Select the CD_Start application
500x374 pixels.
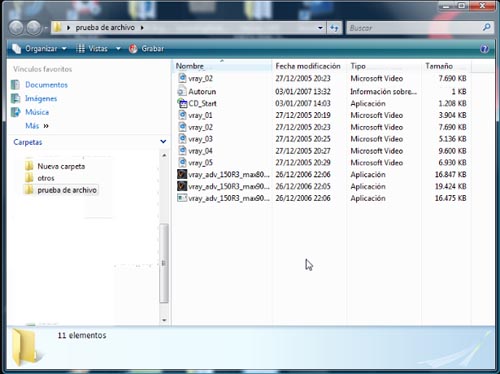[202, 104]
